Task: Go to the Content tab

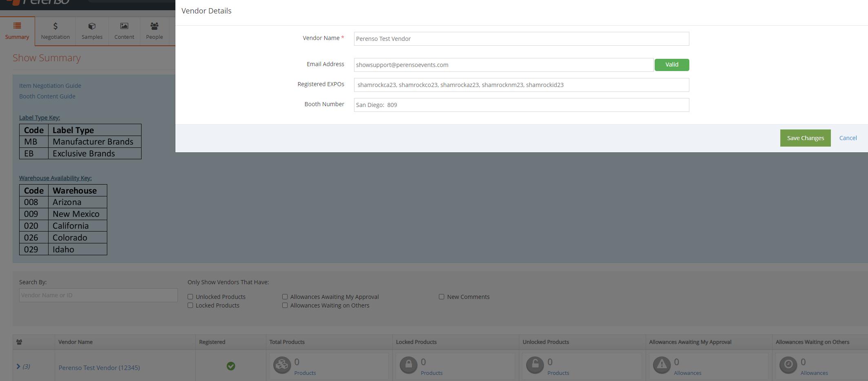Action: 124,31
